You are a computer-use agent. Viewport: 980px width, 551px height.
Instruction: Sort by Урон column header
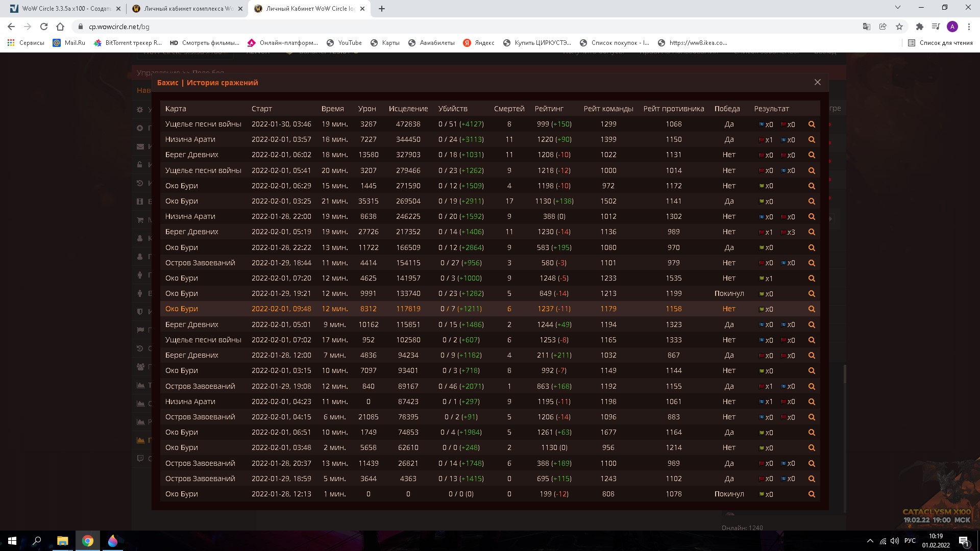(x=367, y=109)
